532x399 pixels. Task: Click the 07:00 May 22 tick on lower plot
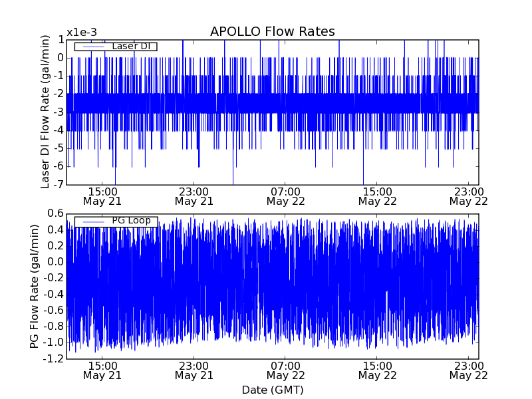285,370
